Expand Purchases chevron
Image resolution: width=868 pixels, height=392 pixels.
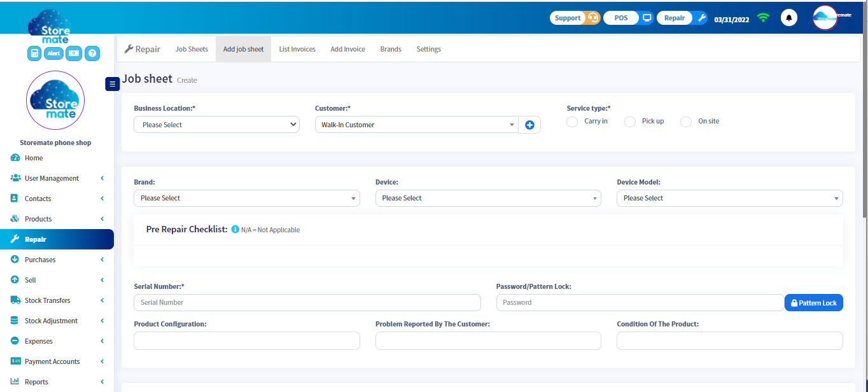(x=102, y=260)
